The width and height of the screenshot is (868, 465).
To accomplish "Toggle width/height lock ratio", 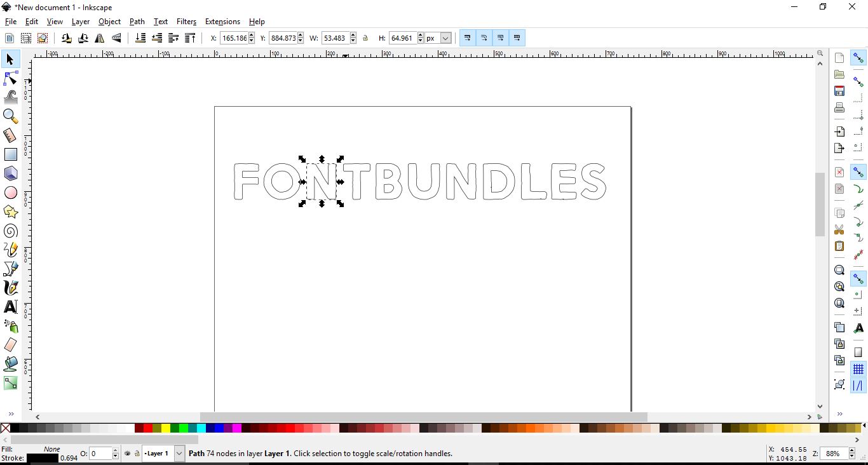I will click(365, 38).
